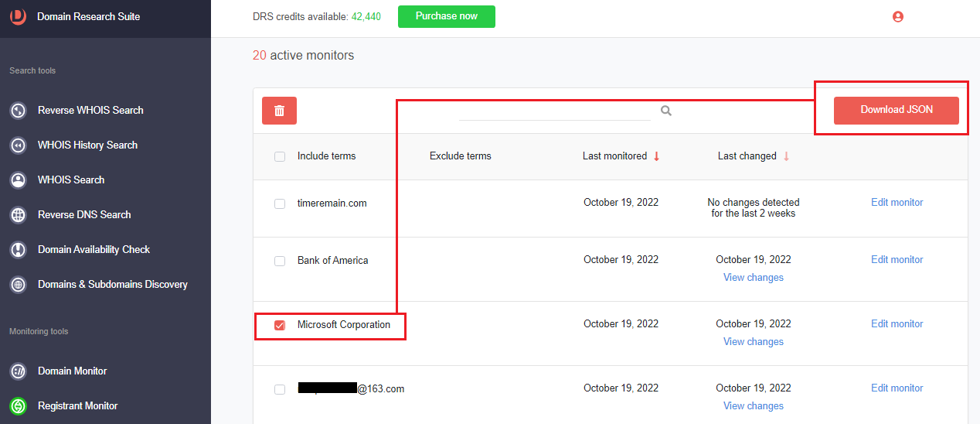Image resolution: width=980 pixels, height=424 pixels.
Task: Edit monitor for the @163.com entry
Action: point(897,388)
